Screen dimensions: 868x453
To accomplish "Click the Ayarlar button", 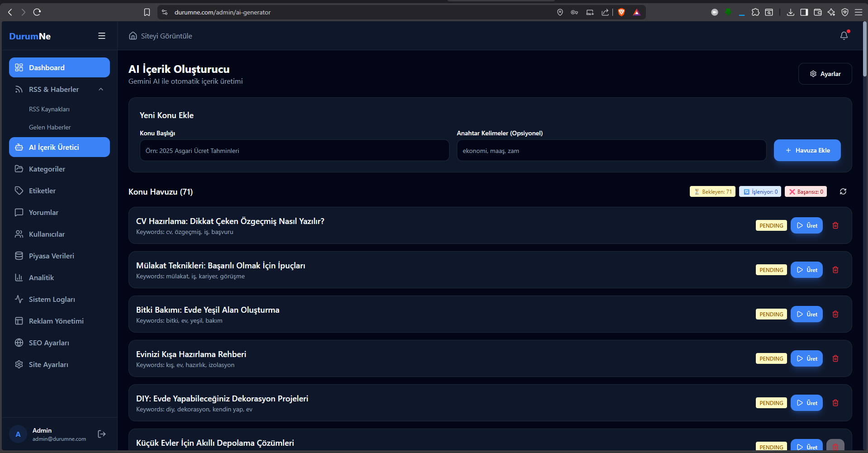I will (x=825, y=74).
